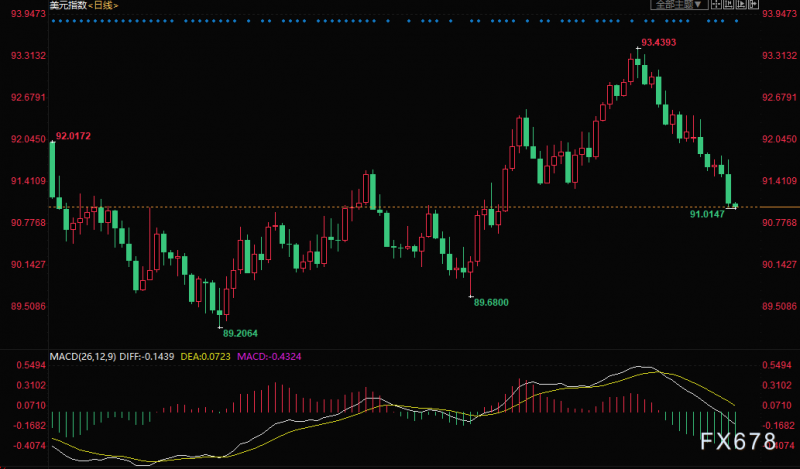Click the yellow DEA:0.0723 label
Viewport: 800px width, 469px height.
(205, 356)
